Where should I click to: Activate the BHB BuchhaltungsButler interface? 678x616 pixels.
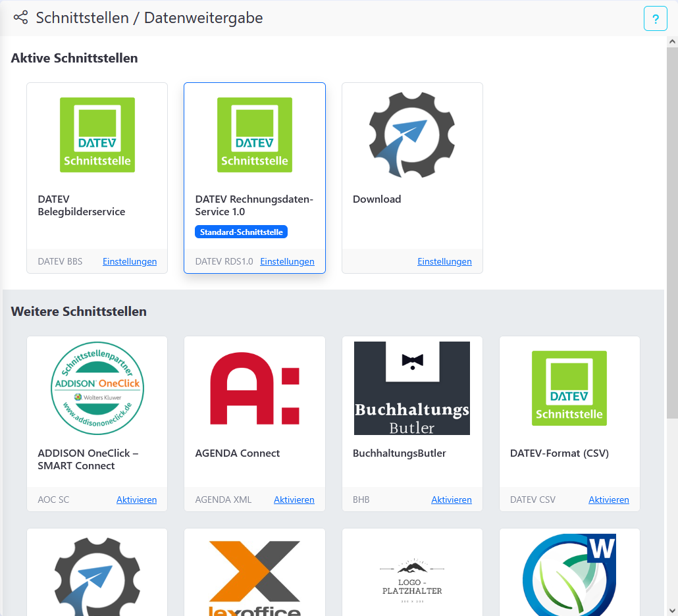coord(451,500)
